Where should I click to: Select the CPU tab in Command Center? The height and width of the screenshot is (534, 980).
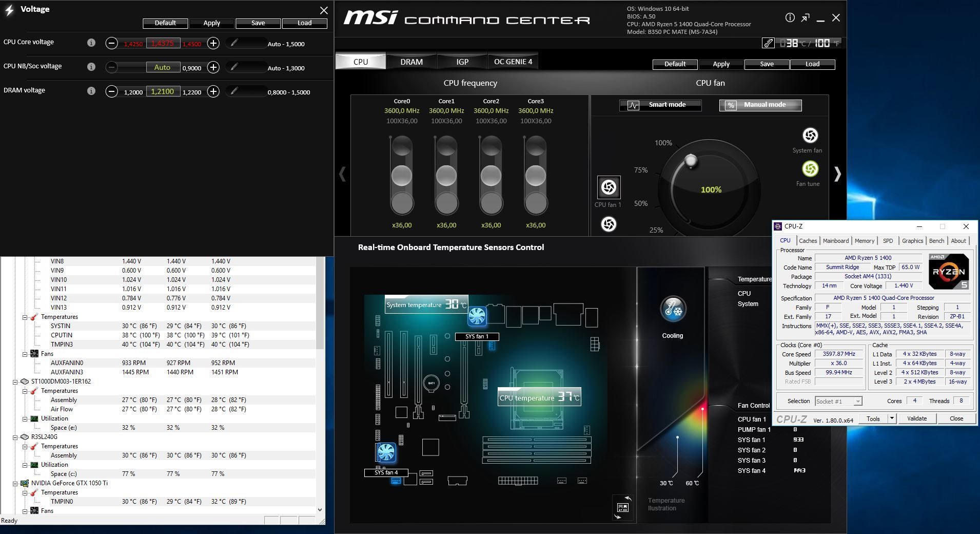coord(361,62)
